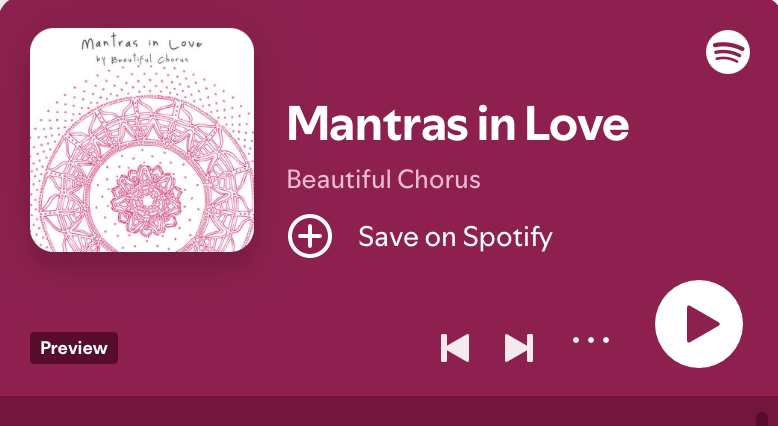
Task: Click handwritten "by Beautiful Chorus" on the cover
Action: (x=142, y=60)
